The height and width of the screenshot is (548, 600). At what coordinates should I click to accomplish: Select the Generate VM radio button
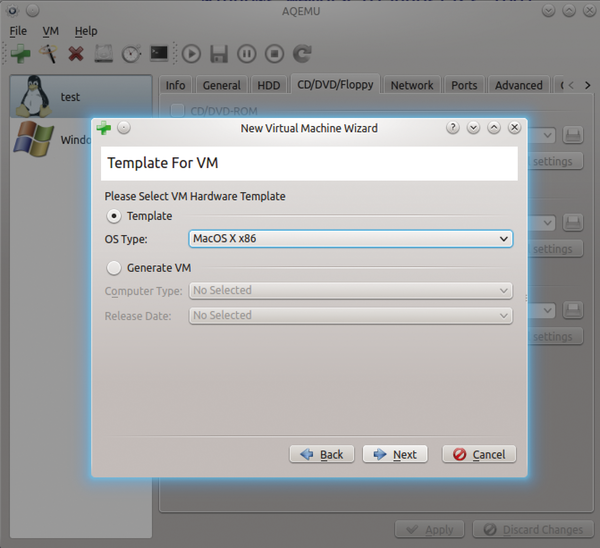tap(114, 268)
